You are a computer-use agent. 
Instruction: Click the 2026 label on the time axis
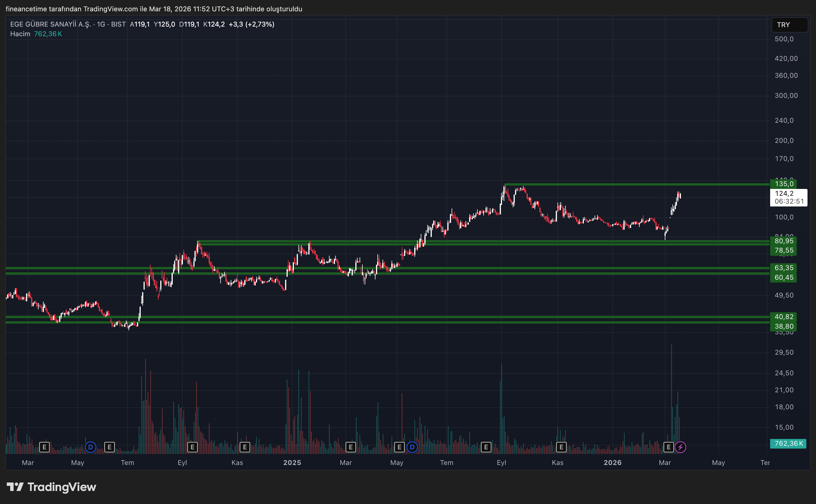[612, 463]
